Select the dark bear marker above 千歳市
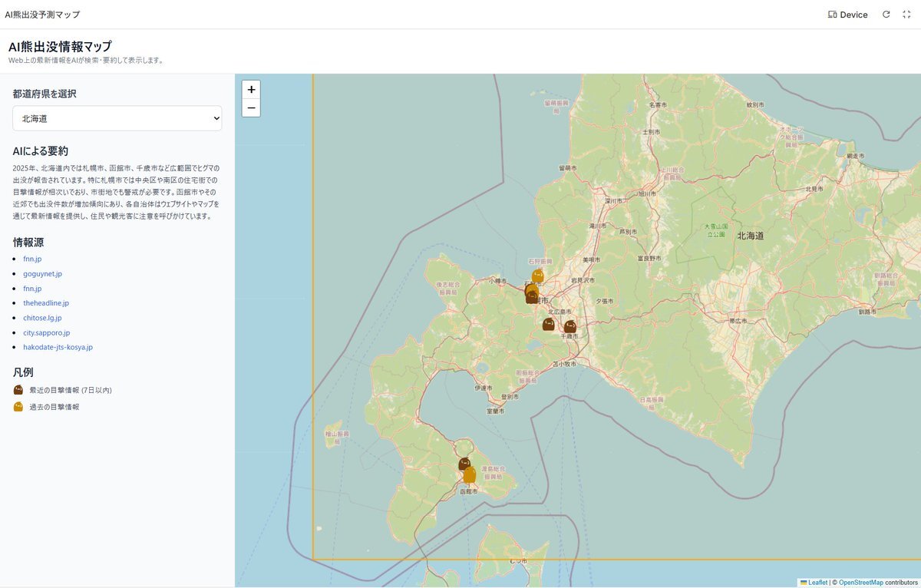The image size is (921, 588). pyautogui.click(x=569, y=326)
